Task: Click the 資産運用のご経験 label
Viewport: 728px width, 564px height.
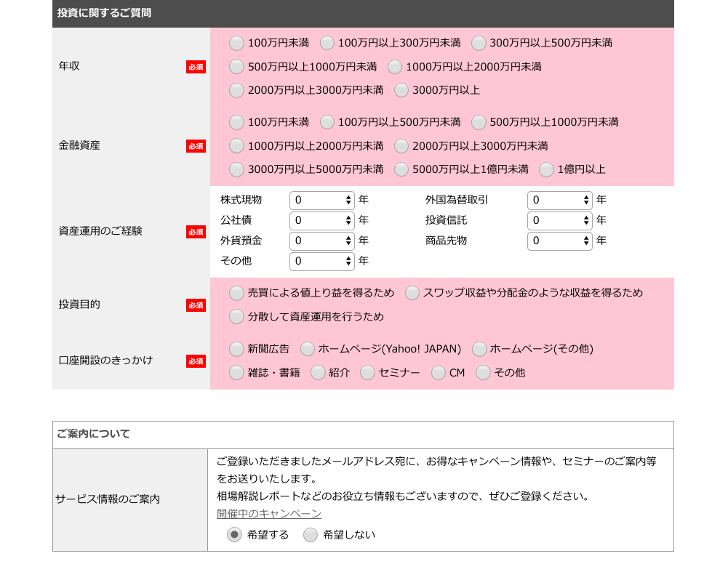Action: tap(100, 231)
